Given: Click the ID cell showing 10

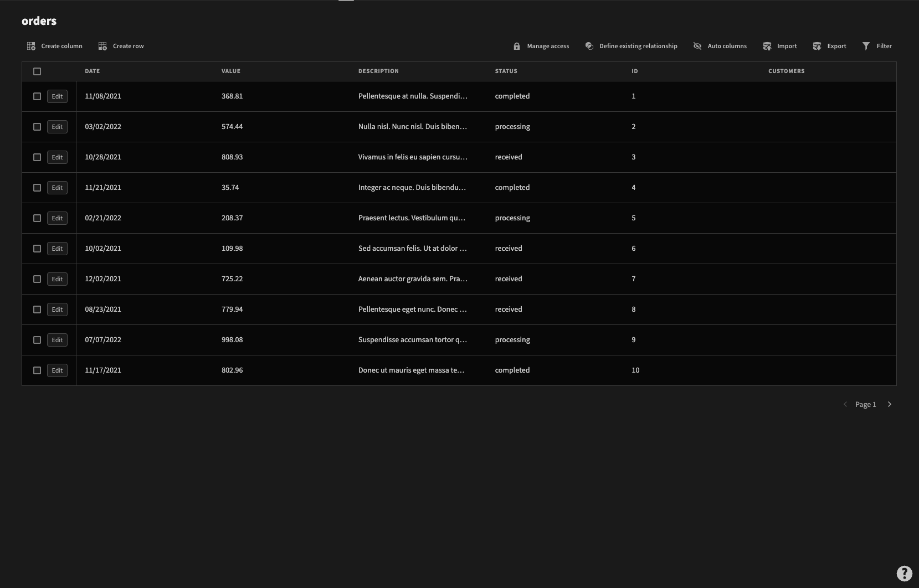Looking at the screenshot, I should (x=635, y=370).
